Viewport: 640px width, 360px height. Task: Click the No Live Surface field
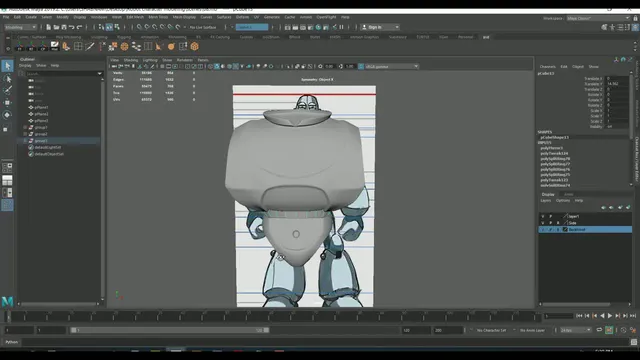pos(203,27)
